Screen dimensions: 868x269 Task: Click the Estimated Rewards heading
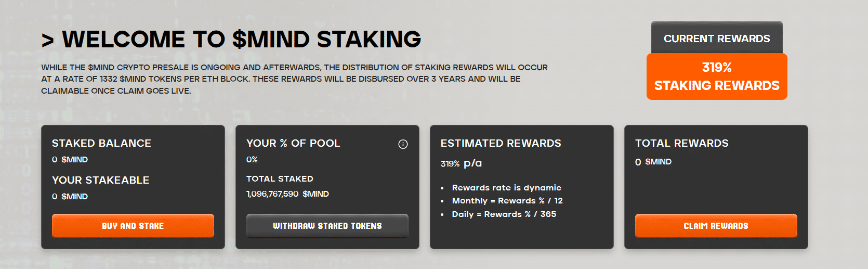pyautogui.click(x=501, y=143)
